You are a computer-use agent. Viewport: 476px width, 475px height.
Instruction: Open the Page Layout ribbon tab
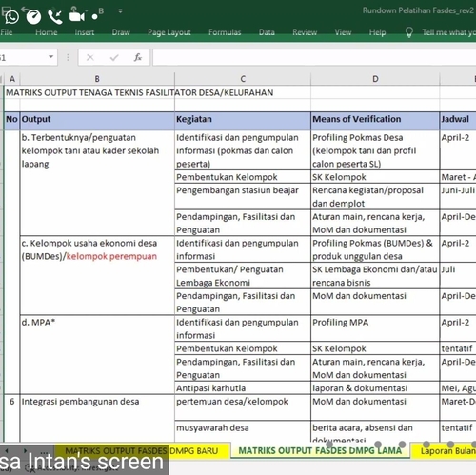coord(169,32)
